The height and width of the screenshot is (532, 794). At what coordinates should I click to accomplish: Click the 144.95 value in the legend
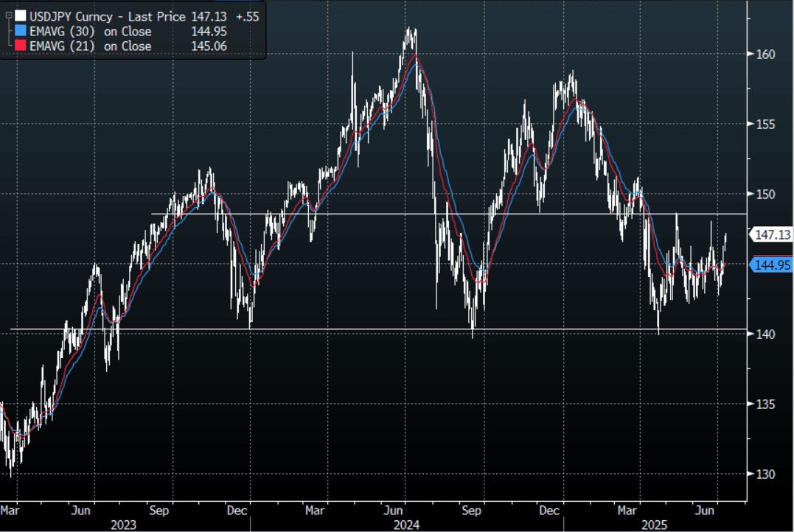coord(209,32)
